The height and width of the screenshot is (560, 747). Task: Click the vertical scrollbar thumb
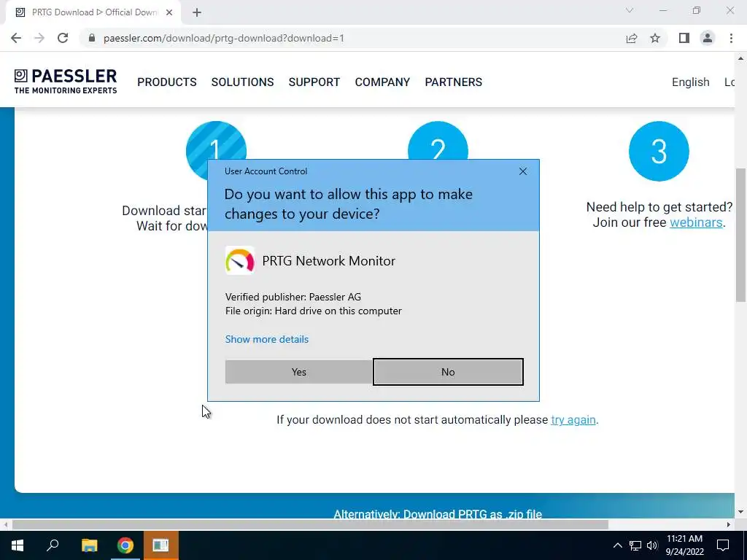coord(740,234)
